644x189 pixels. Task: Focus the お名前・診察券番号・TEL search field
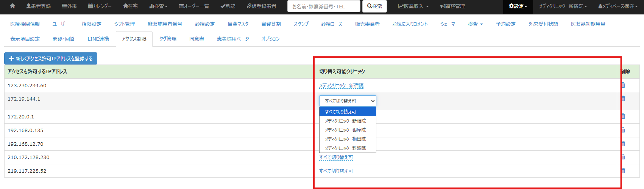tap(324, 6)
